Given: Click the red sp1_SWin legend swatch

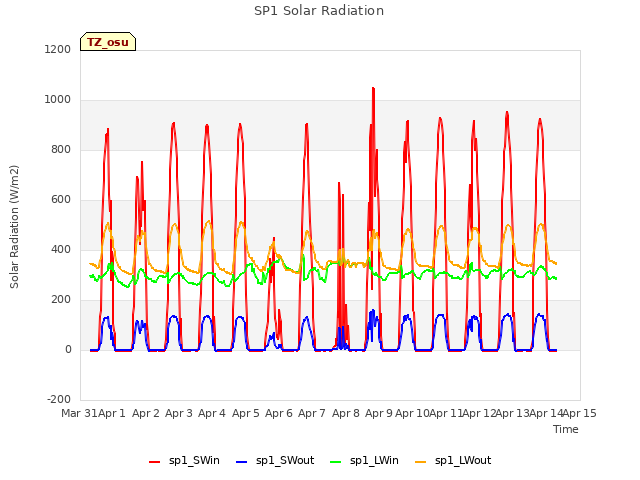Looking at the screenshot, I should coord(154,462).
